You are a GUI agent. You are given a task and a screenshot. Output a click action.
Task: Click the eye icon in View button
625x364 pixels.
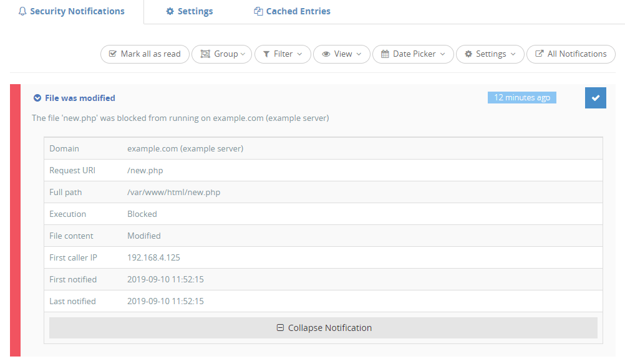326,54
